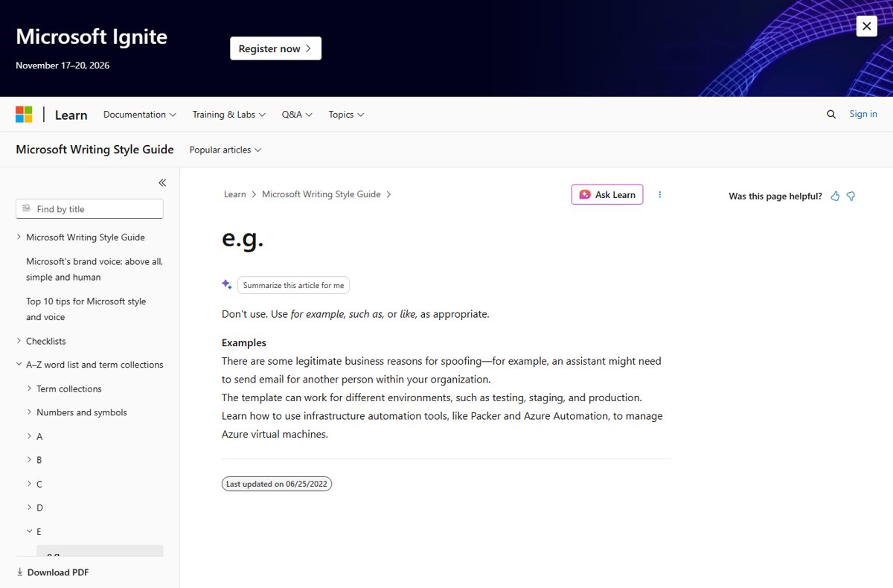
Task: Click the Microsoft logo icon
Action: point(24,114)
